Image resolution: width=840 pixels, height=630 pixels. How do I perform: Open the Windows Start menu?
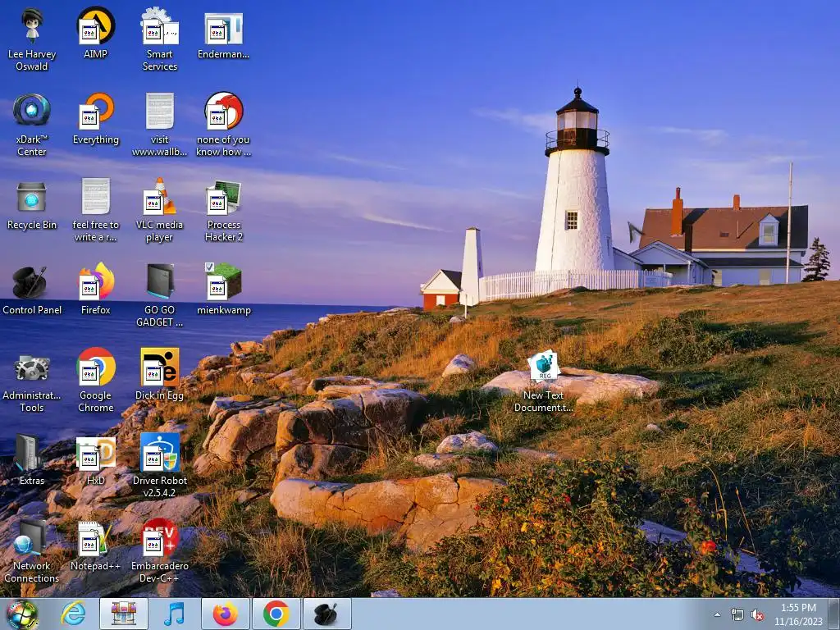click(21, 615)
